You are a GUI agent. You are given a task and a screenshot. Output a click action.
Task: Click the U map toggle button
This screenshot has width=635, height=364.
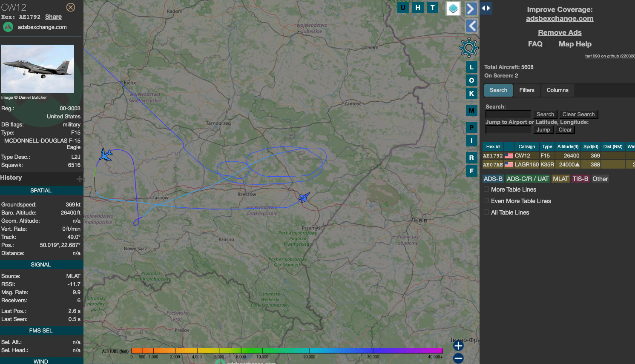click(403, 7)
